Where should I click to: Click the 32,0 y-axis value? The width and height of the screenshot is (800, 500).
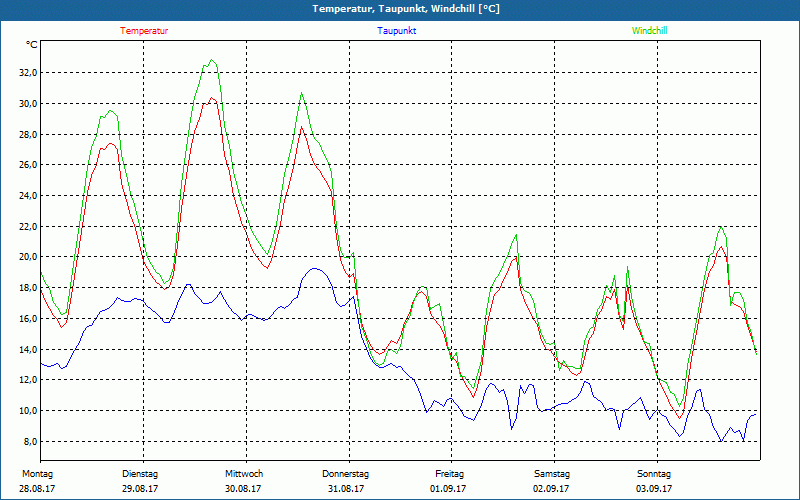point(28,73)
